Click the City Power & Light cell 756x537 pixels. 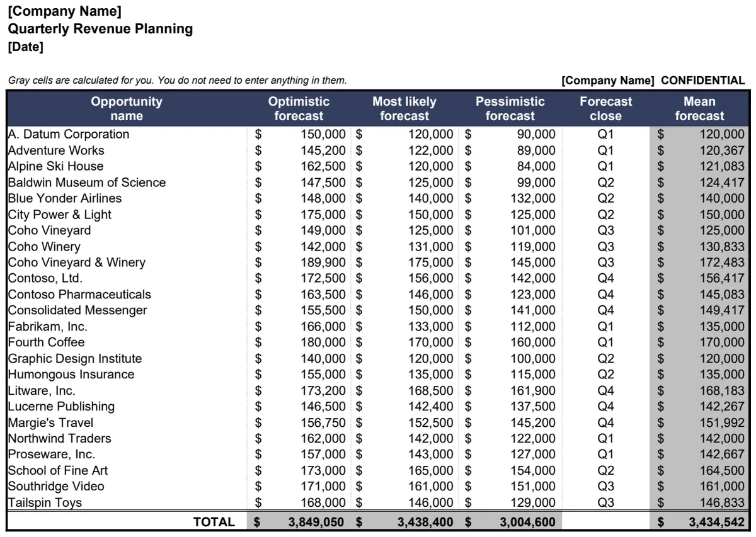tap(60, 215)
